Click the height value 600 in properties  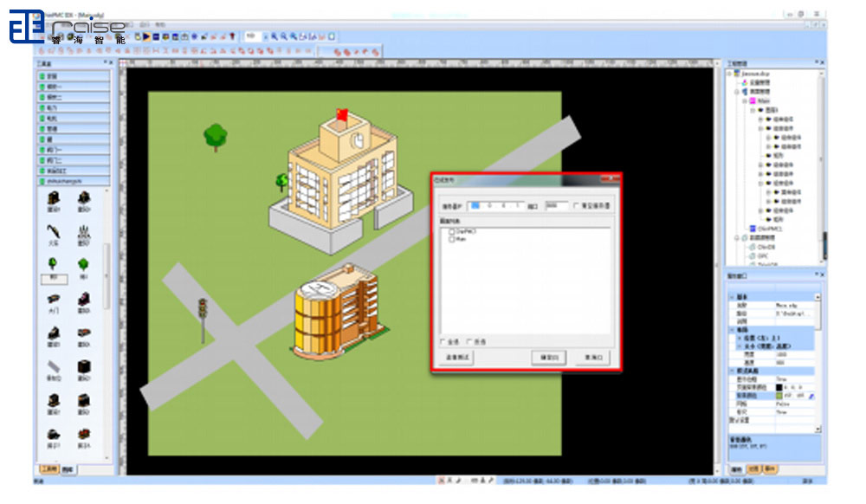[780, 363]
